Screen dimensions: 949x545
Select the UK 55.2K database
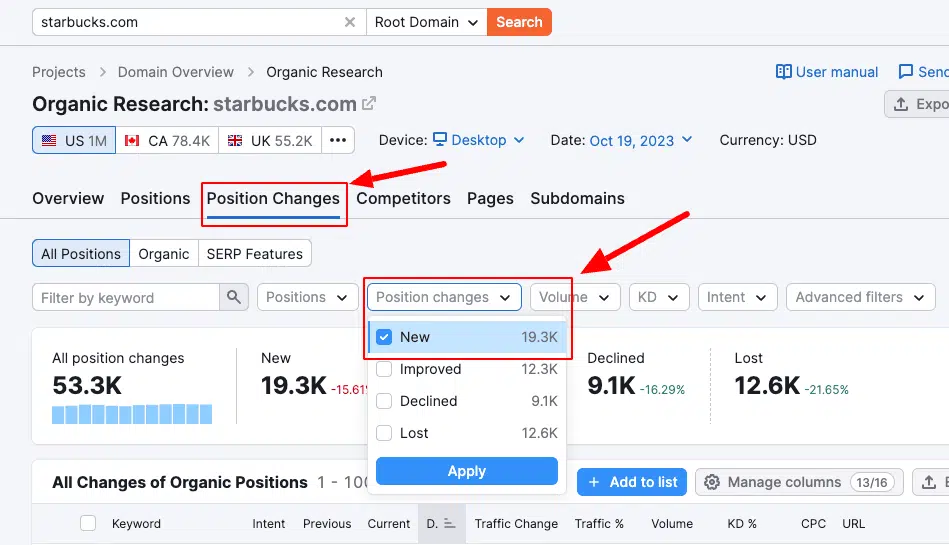click(x=270, y=140)
